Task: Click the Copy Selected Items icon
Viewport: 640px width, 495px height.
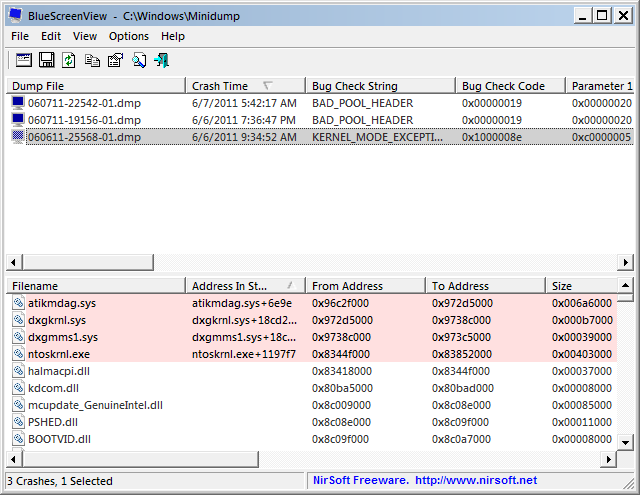Action: coord(92,60)
